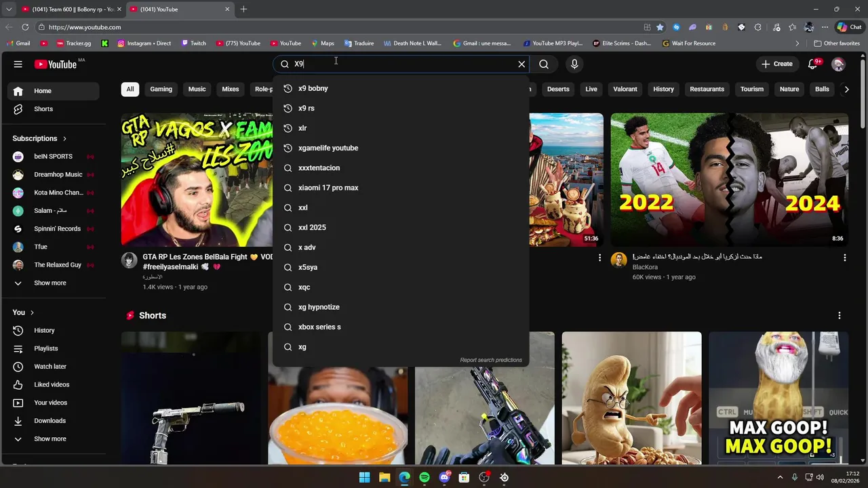
Task: Reload the page in browser
Action: (x=25, y=27)
